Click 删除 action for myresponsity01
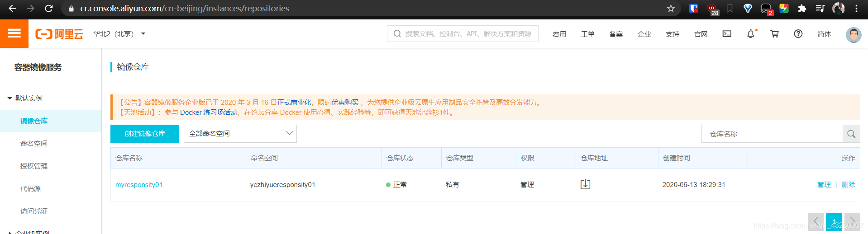Screen dimensions: 868x234 tap(848, 184)
